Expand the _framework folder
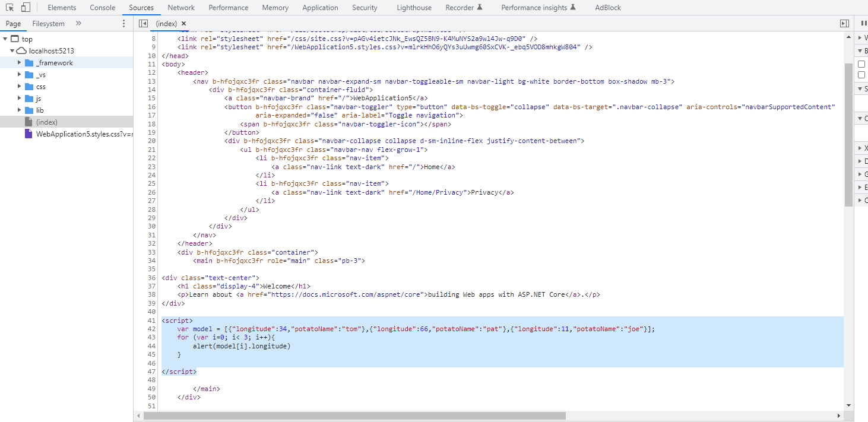Viewport: 868px width, 422px height. pyautogui.click(x=20, y=63)
